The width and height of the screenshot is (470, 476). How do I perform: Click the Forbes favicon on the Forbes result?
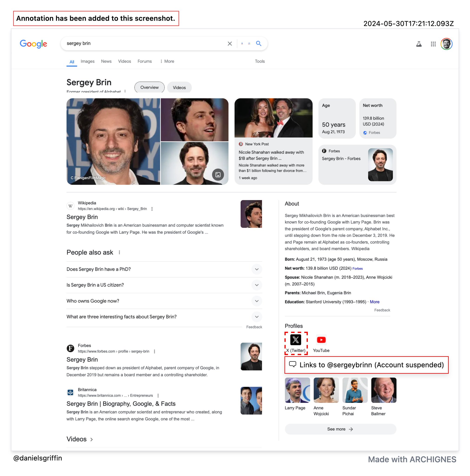[x=70, y=348]
